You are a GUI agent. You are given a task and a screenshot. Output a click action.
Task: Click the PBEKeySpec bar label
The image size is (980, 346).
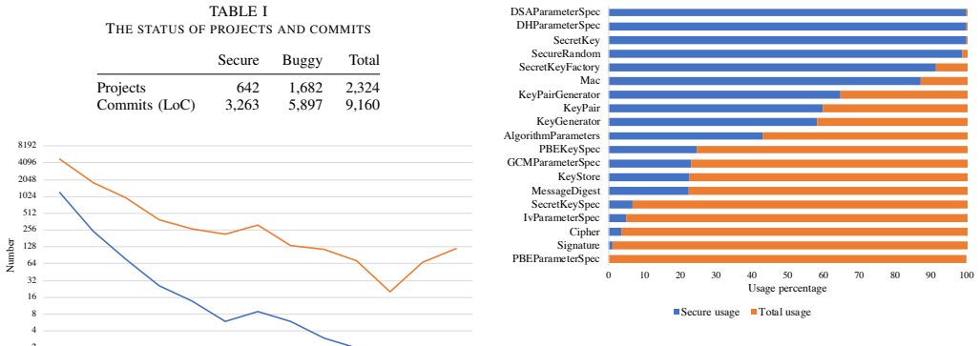[570, 150]
